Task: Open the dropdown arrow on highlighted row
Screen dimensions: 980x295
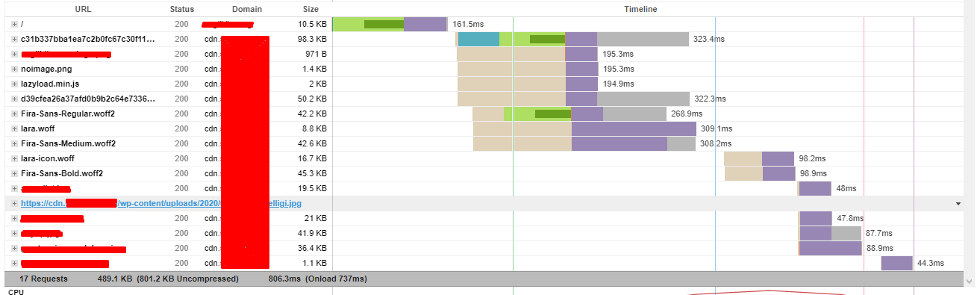Action: click(x=958, y=203)
